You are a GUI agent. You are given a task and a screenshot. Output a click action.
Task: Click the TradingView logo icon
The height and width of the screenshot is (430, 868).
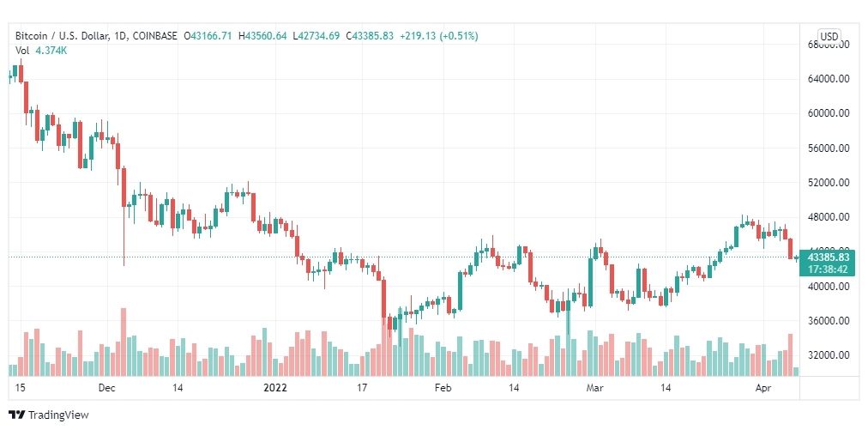click(x=16, y=415)
